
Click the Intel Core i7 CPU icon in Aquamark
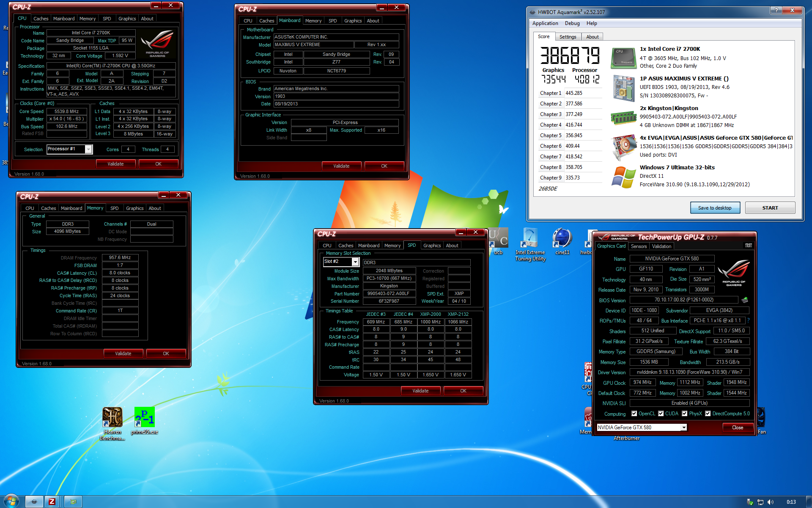click(x=623, y=58)
